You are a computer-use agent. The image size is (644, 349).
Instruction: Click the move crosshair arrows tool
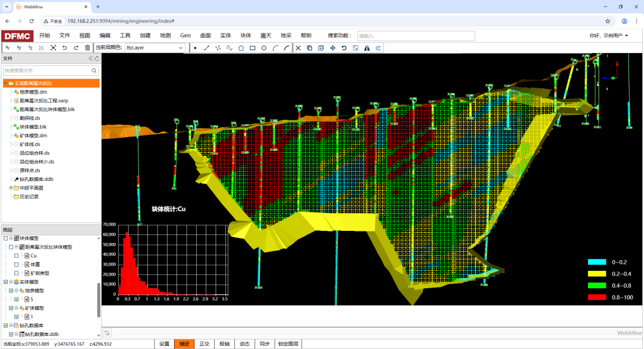coord(332,48)
